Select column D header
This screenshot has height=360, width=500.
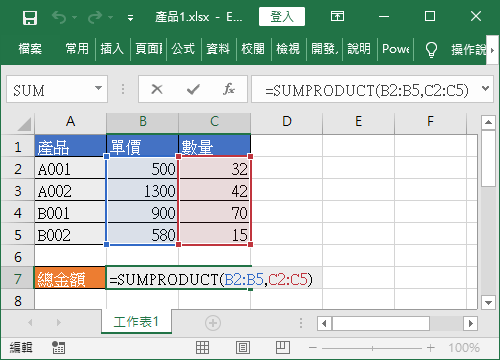[287, 122]
